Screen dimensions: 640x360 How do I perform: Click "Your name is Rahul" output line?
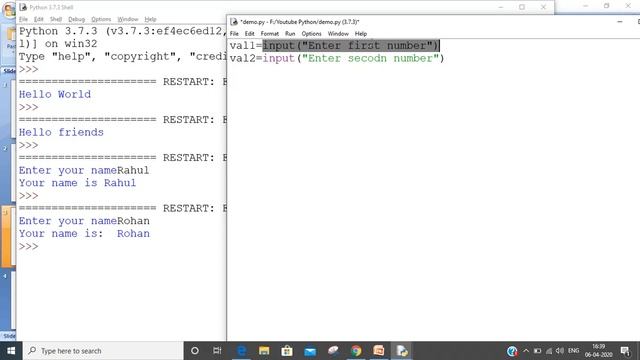click(77, 183)
